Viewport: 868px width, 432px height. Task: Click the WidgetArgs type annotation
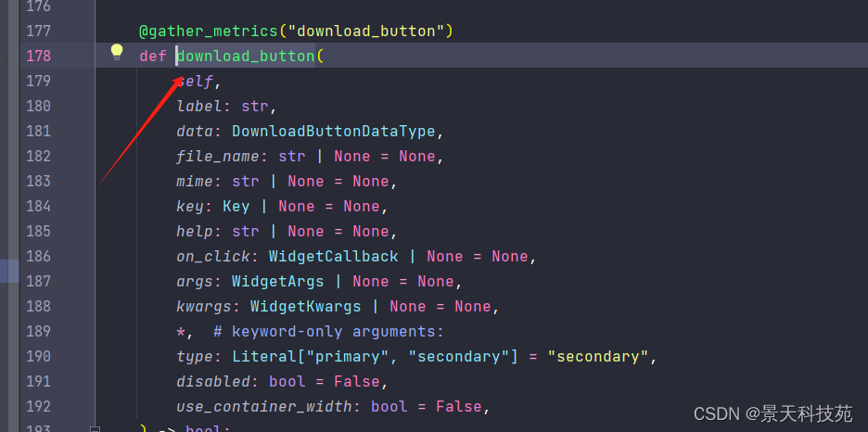pyautogui.click(x=277, y=281)
